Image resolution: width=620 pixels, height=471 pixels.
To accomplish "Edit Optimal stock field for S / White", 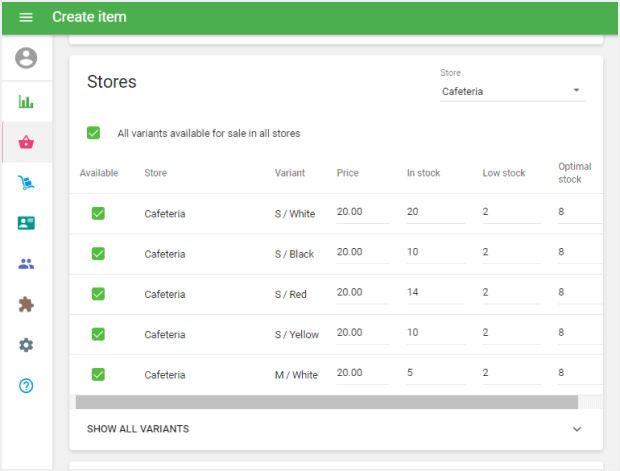I will click(x=580, y=212).
